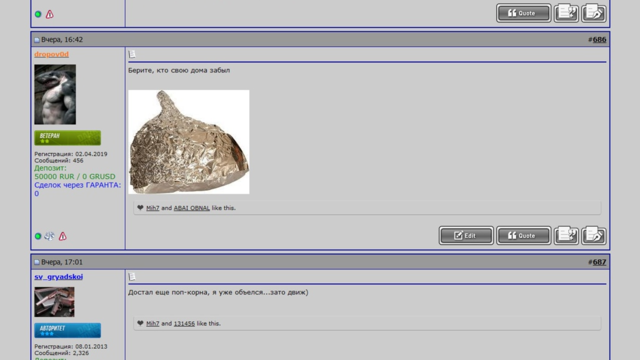Click the Edit button in post #686
The image size is (640, 360).
tap(466, 236)
